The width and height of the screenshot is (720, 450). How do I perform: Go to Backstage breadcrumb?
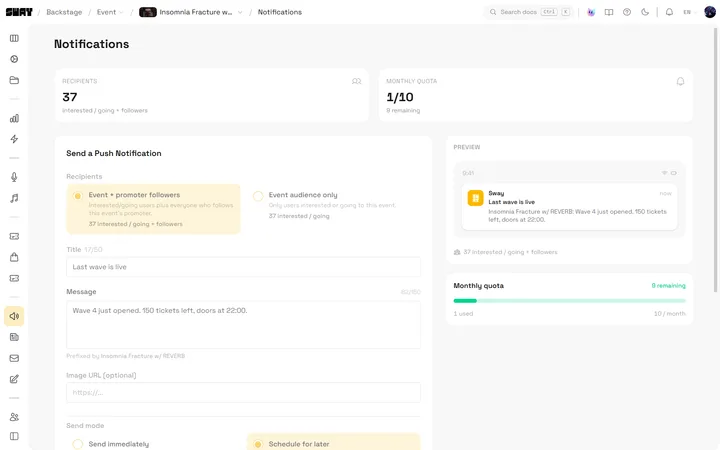(64, 12)
